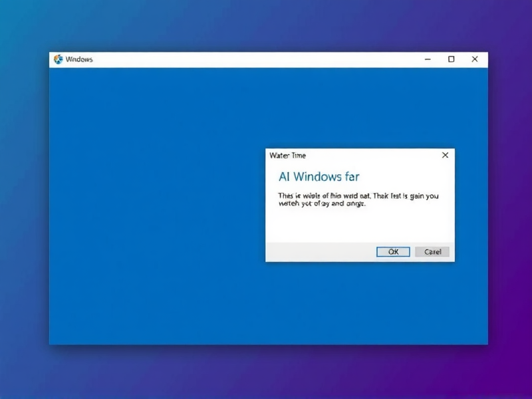The image size is (532, 399).
Task: Click the X icon on the Water Time dialog
Action: [x=445, y=155]
